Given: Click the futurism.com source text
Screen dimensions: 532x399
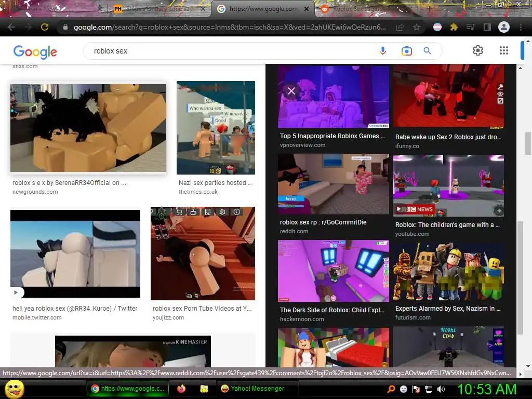Looking at the screenshot, I should 413,317.
